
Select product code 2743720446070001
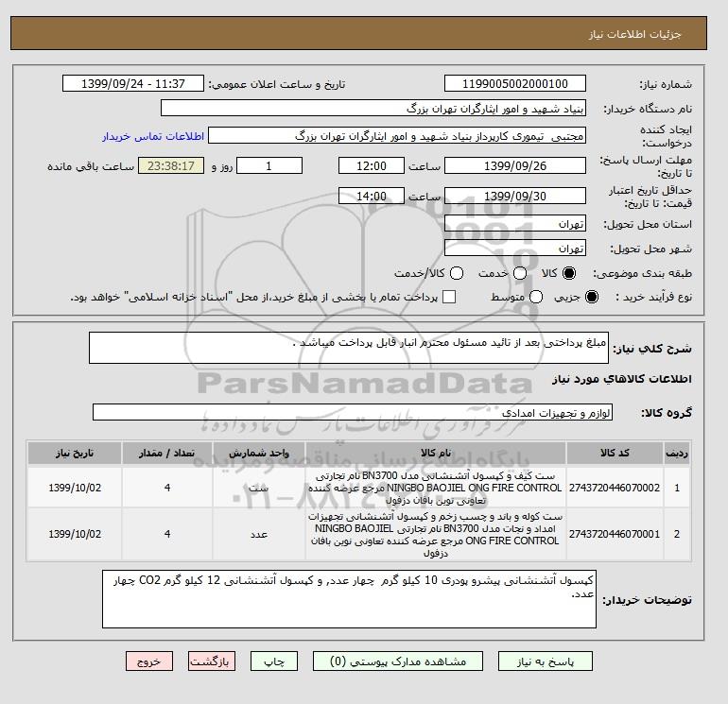[x=615, y=534]
